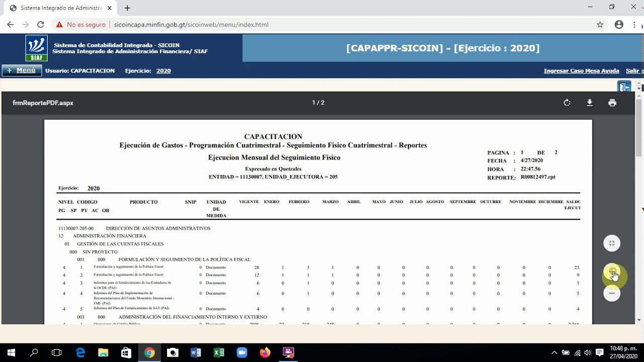Viewport: 644px width, 362px height.
Task: Open Microsoft Word from taskbar
Action: tap(196, 352)
